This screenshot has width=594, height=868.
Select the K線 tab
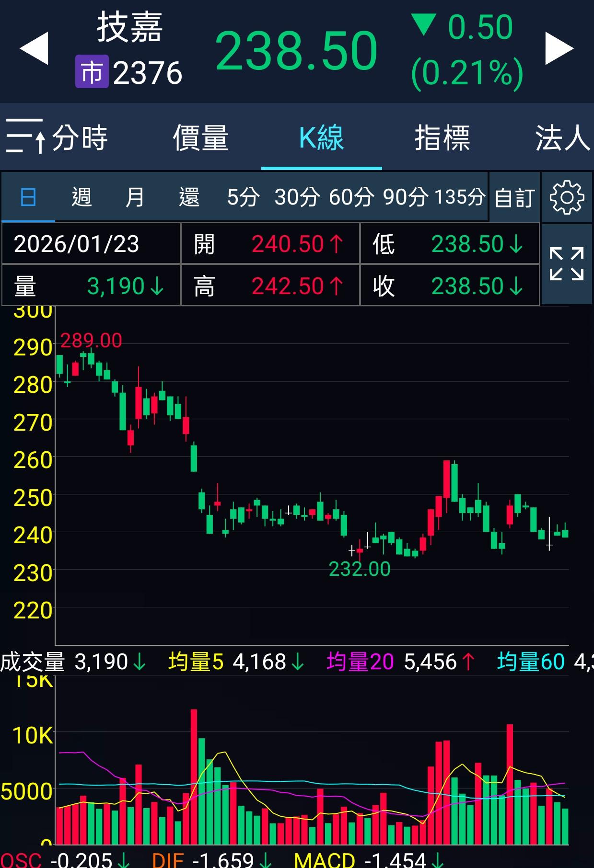(321, 138)
